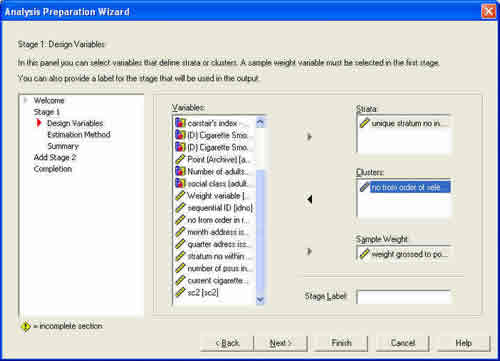Select Welcome in the wizard tree

tap(49, 100)
